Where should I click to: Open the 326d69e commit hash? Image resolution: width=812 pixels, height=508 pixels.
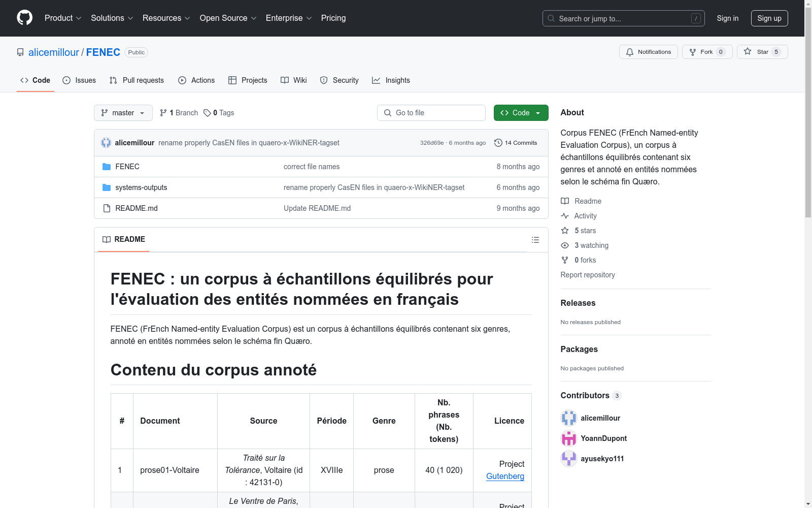tap(432, 143)
